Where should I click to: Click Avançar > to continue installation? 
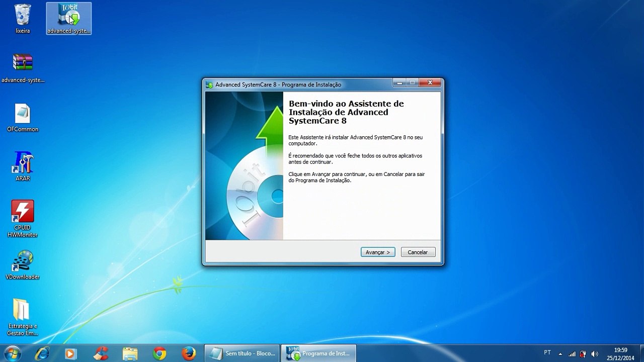tap(378, 252)
